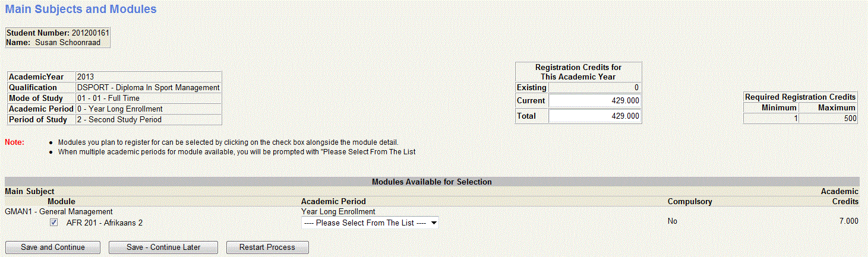Click the DSPORT qualification value cell
The image size is (868, 257).
click(149, 88)
